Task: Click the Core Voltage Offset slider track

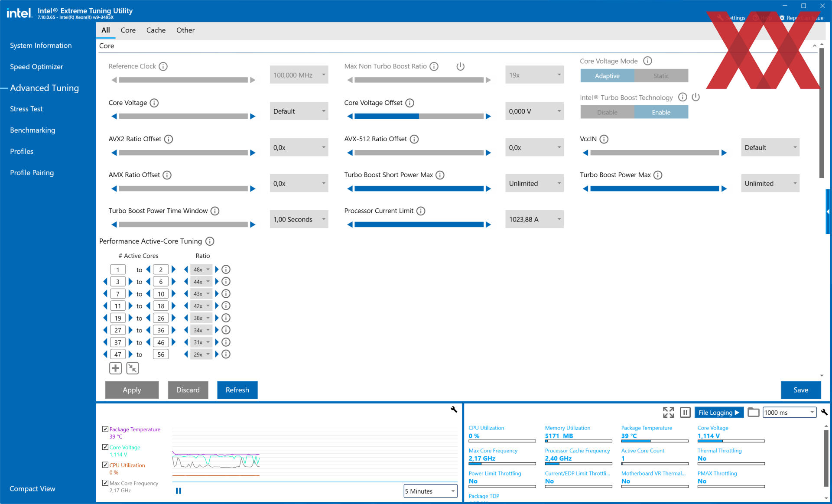Action: point(419,116)
